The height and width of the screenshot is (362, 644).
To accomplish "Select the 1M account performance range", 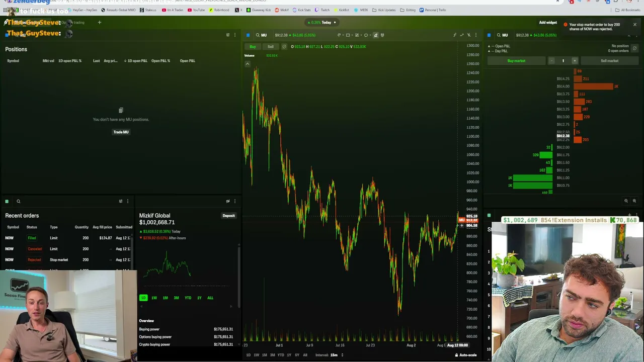I will click(x=165, y=298).
